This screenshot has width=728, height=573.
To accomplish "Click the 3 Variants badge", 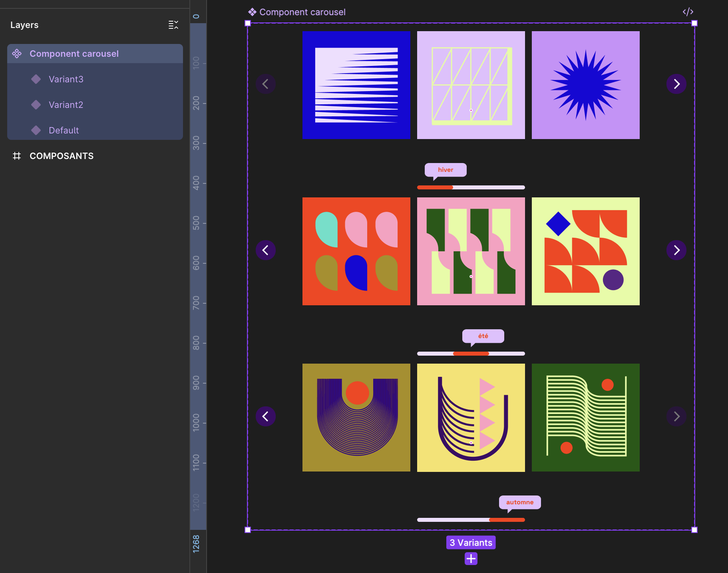I will [x=471, y=543].
